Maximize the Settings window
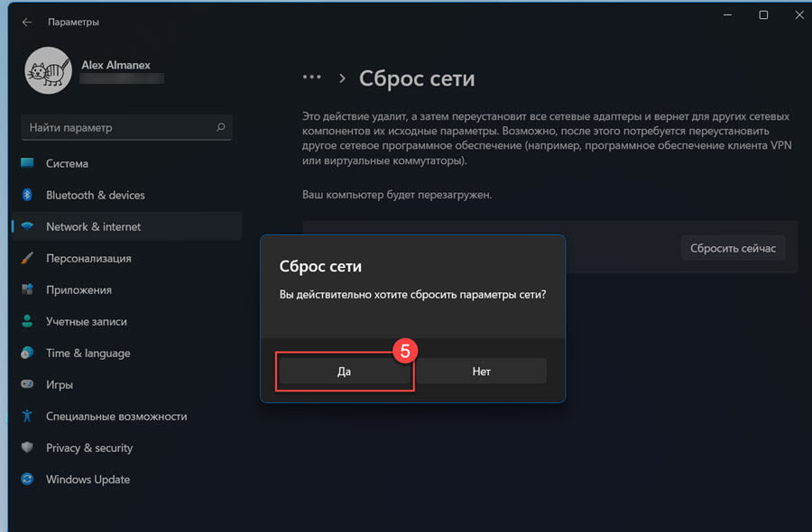The height and width of the screenshot is (532, 812). tap(763, 15)
